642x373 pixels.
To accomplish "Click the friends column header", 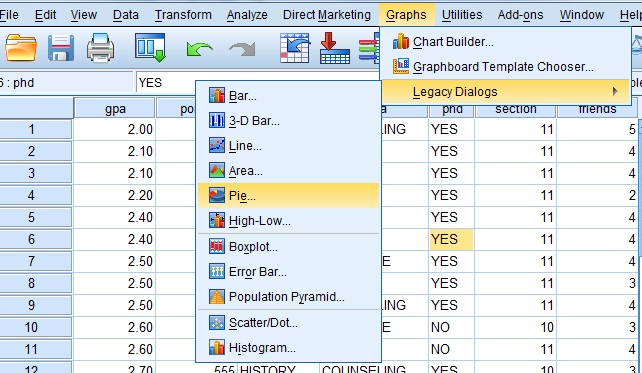I will tap(597, 110).
